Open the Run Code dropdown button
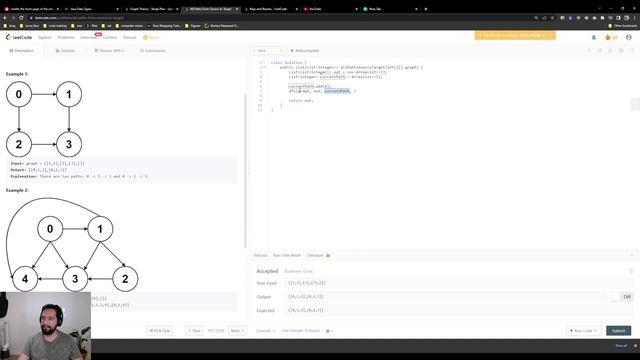Image resolution: width=640 pixels, height=360 pixels. click(584, 331)
